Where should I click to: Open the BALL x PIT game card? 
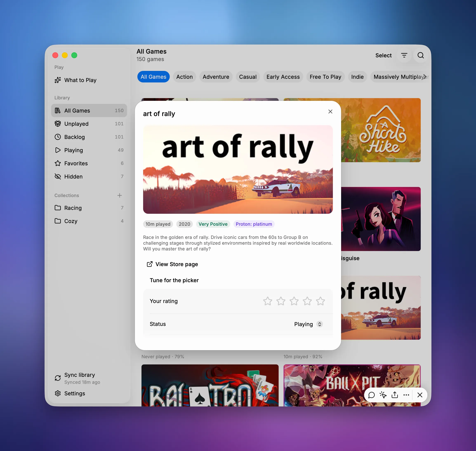pos(352,385)
